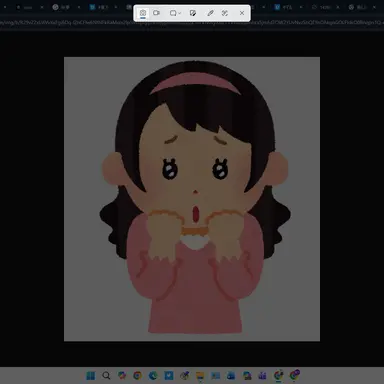Toggle the quick markup pencil-on-square icon
Screen dimensions: 384x384
tap(193, 13)
